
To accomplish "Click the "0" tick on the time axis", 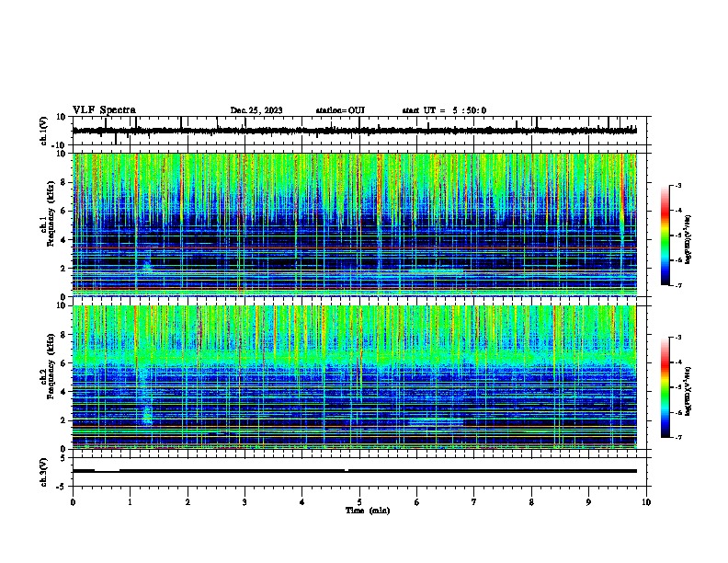I will pyautogui.click(x=73, y=502).
